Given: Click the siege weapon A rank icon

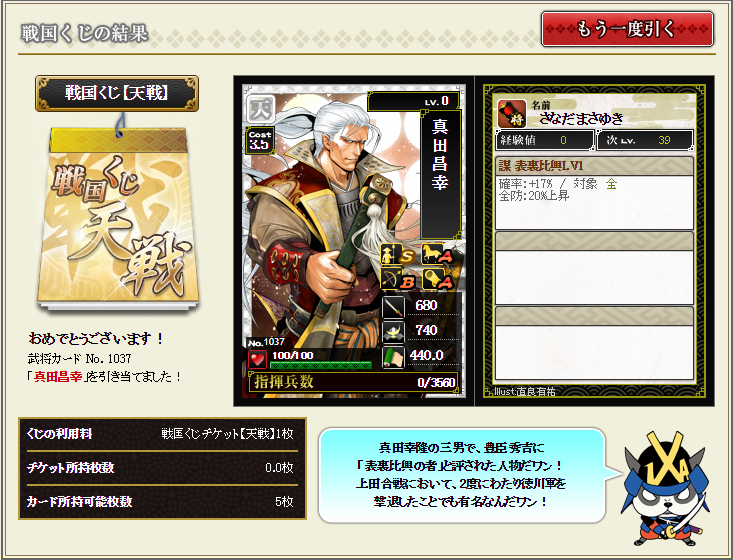Looking at the screenshot, I should point(437,279).
